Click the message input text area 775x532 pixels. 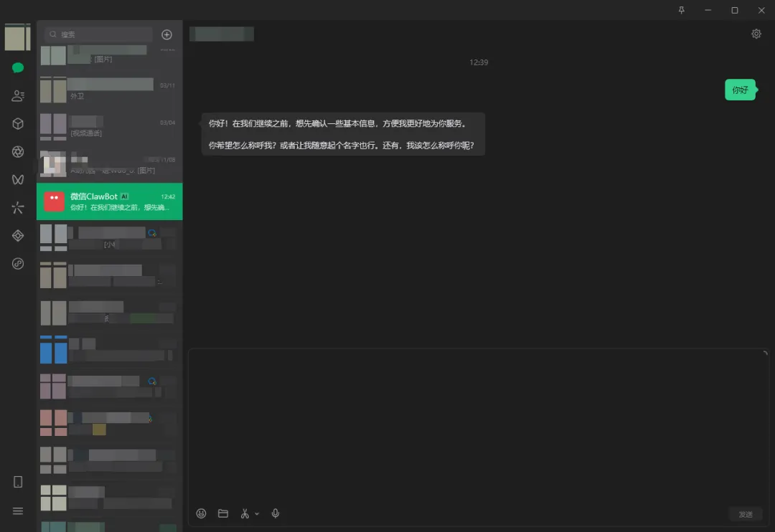(478, 427)
